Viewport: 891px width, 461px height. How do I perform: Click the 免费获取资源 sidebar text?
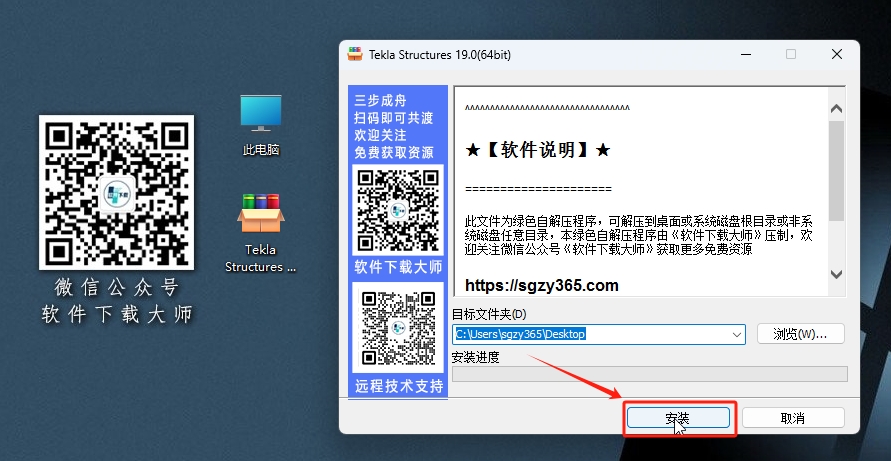tap(394, 152)
